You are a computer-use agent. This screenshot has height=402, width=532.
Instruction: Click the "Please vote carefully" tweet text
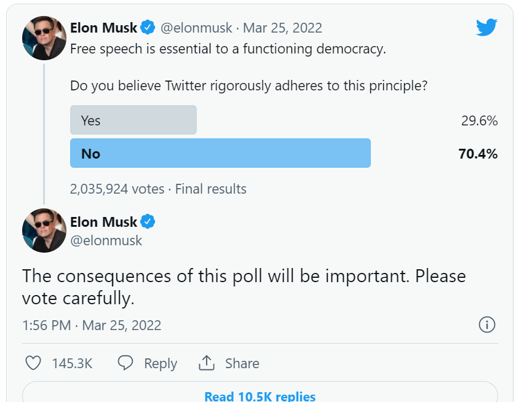[x=244, y=287]
